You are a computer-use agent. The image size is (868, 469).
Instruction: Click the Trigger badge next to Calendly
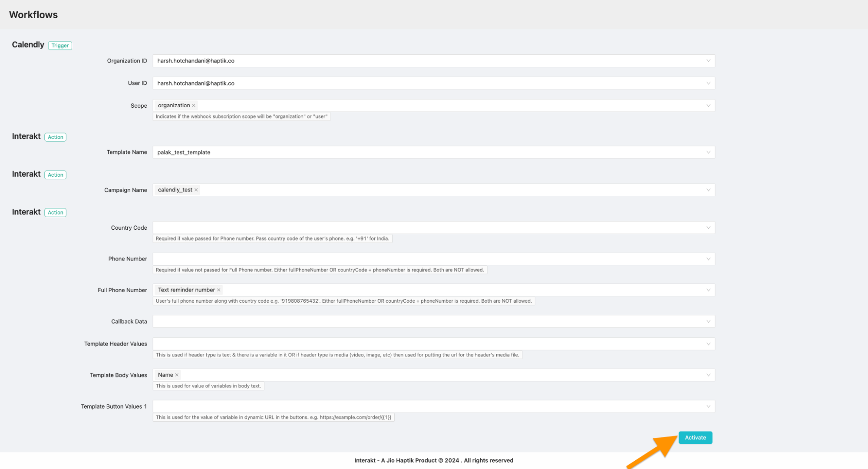[60, 45]
